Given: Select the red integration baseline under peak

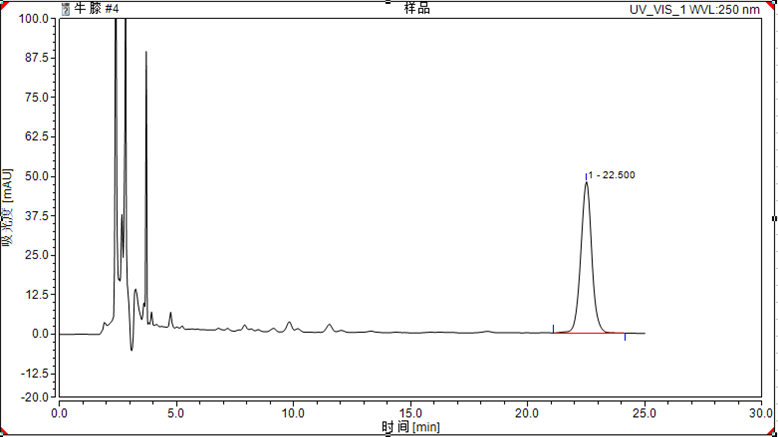Looking at the screenshot, I should pyautogui.click(x=590, y=333).
